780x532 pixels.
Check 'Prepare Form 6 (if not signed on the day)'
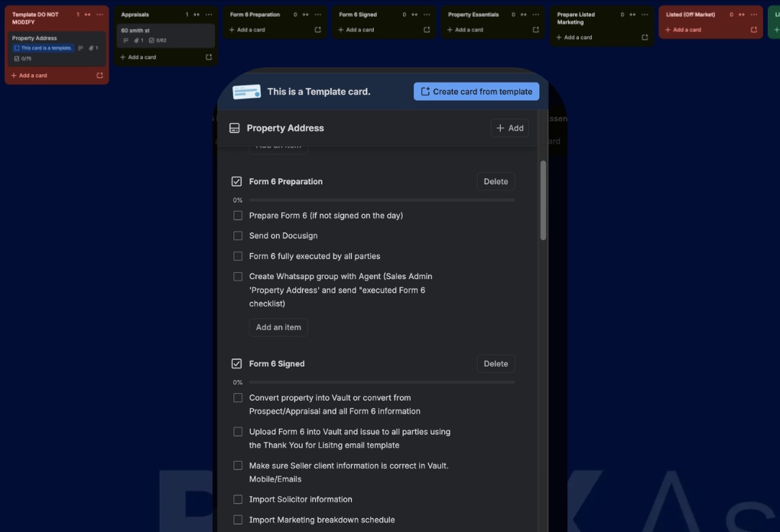(238, 216)
